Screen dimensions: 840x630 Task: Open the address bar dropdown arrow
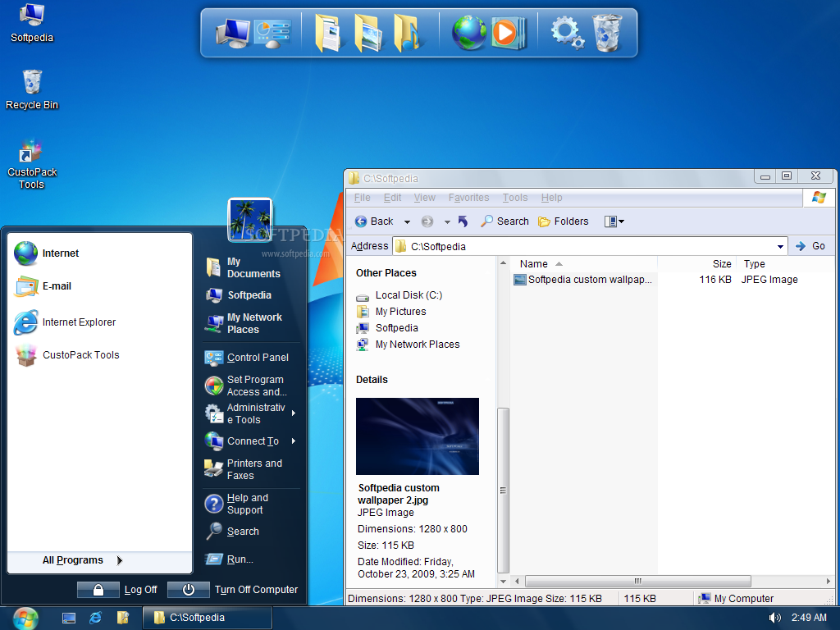781,246
